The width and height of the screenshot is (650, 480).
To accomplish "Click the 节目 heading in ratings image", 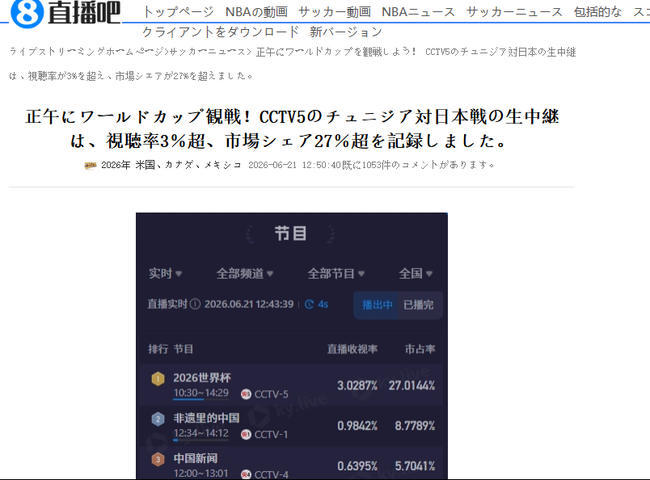I will click(291, 233).
